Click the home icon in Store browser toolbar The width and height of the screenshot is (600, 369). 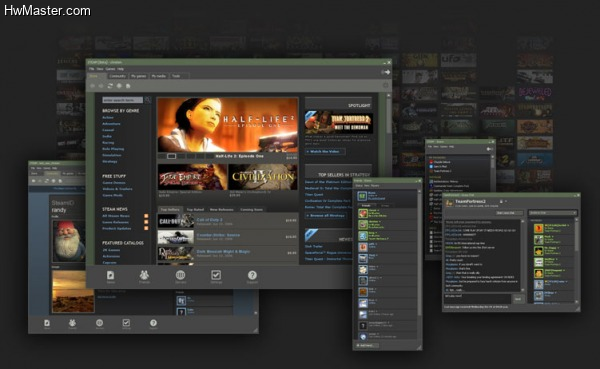pyautogui.click(x=119, y=86)
